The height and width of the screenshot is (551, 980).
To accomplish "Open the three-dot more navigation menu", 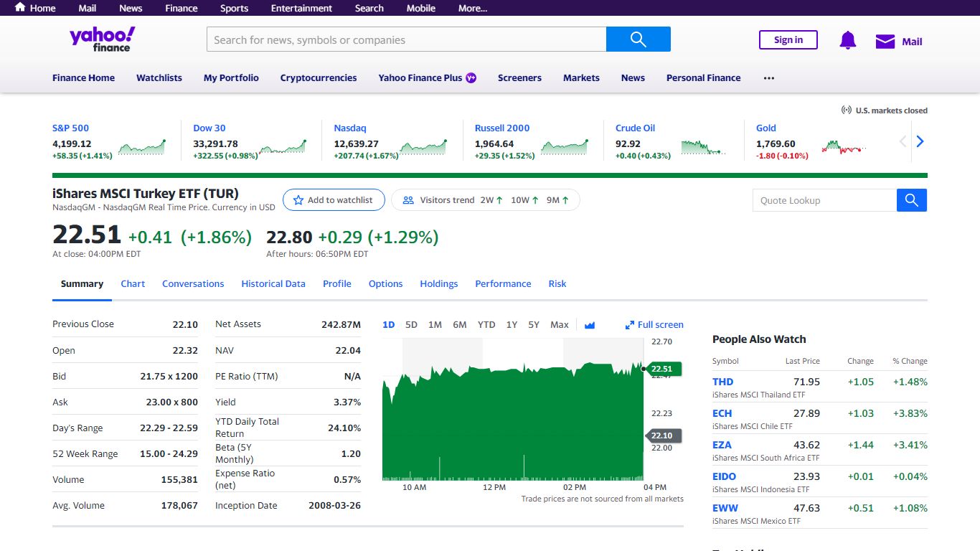I will pyautogui.click(x=769, y=78).
